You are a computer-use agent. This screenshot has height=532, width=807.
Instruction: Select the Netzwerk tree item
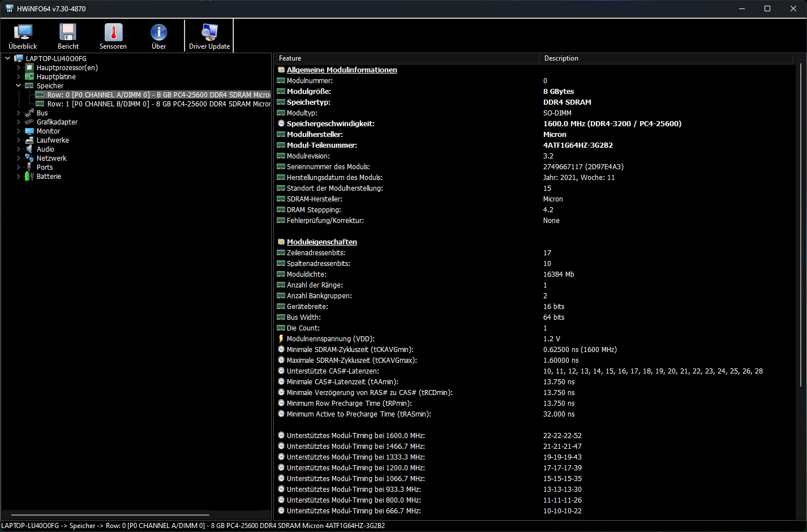pos(51,158)
